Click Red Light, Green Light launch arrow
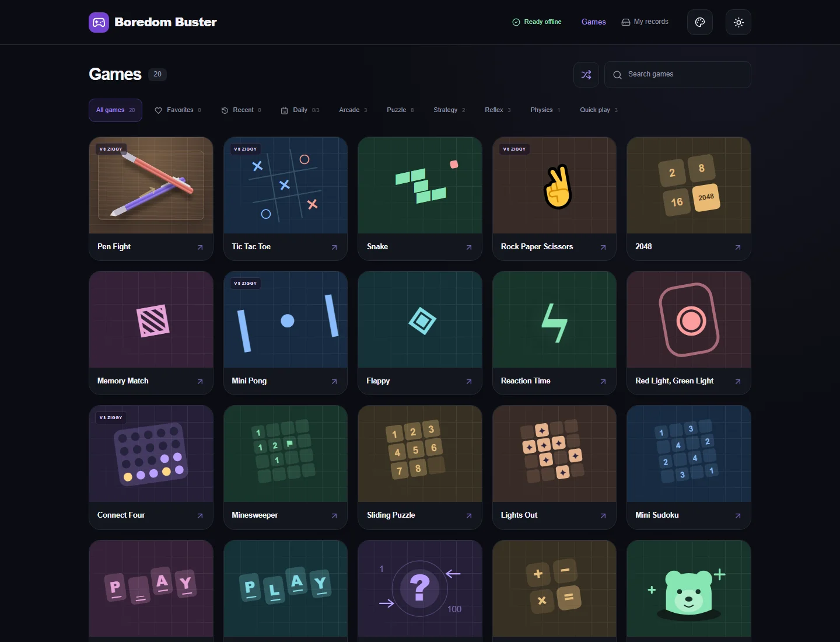The width and height of the screenshot is (840, 642). (x=738, y=382)
